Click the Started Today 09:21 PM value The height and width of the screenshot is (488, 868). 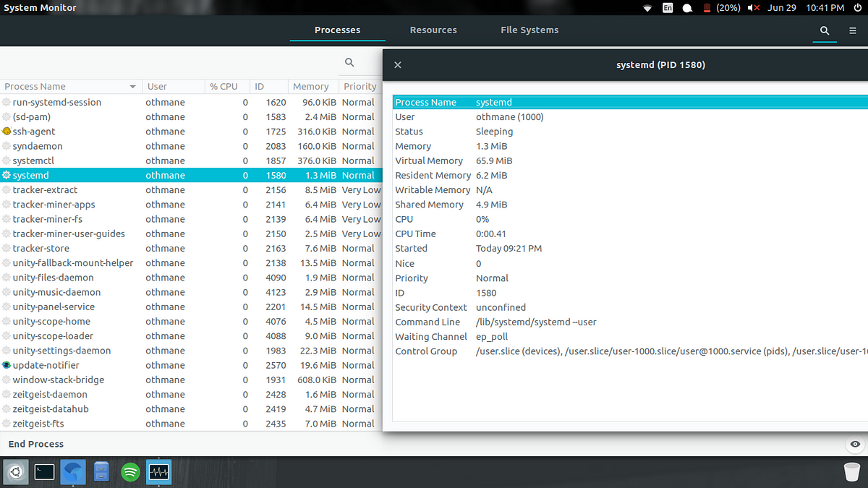click(509, 249)
